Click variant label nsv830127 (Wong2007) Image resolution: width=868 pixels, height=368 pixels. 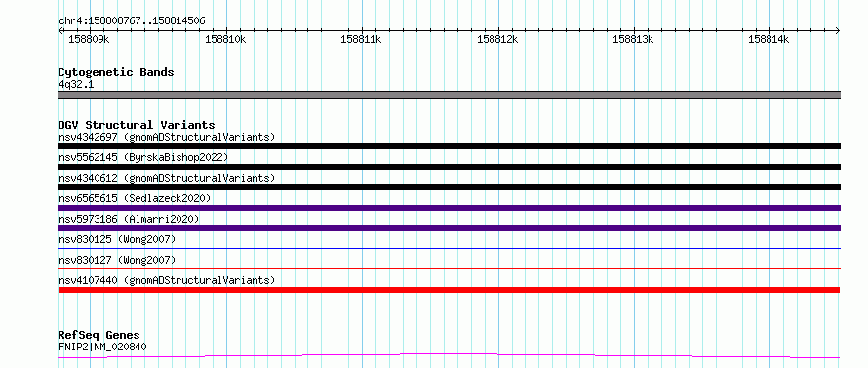point(117,260)
